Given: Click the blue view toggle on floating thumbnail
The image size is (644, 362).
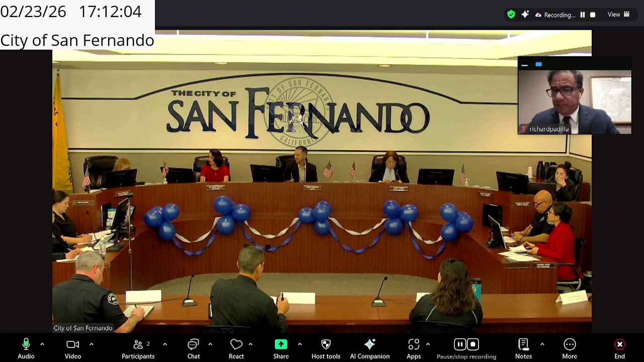Looking at the screenshot, I should tap(538, 64).
